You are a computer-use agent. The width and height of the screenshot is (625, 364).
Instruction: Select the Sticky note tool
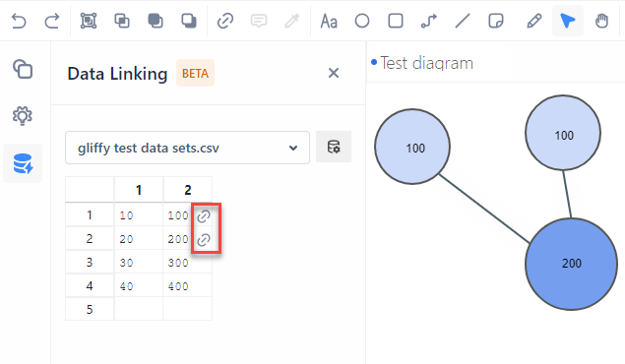click(496, 21)
